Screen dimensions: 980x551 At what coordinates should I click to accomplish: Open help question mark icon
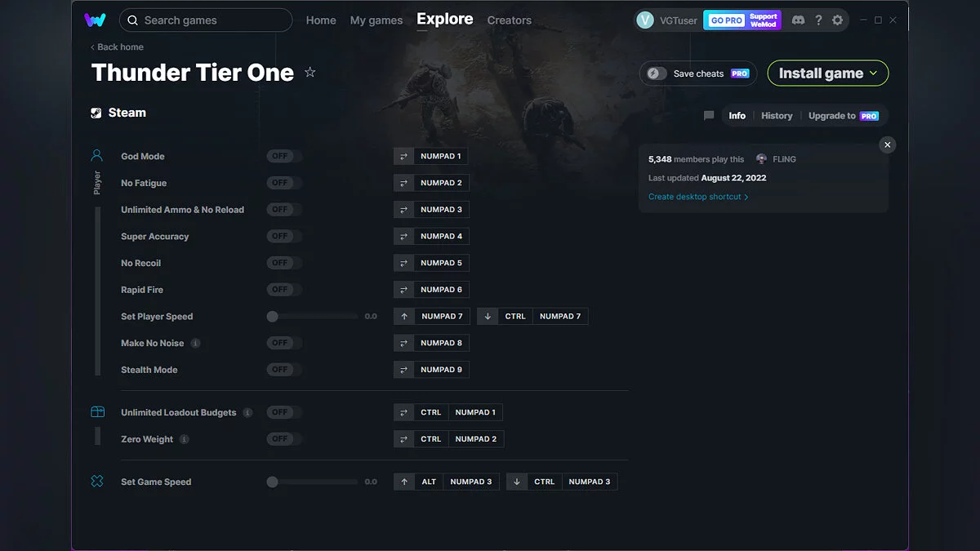point(818,20)
